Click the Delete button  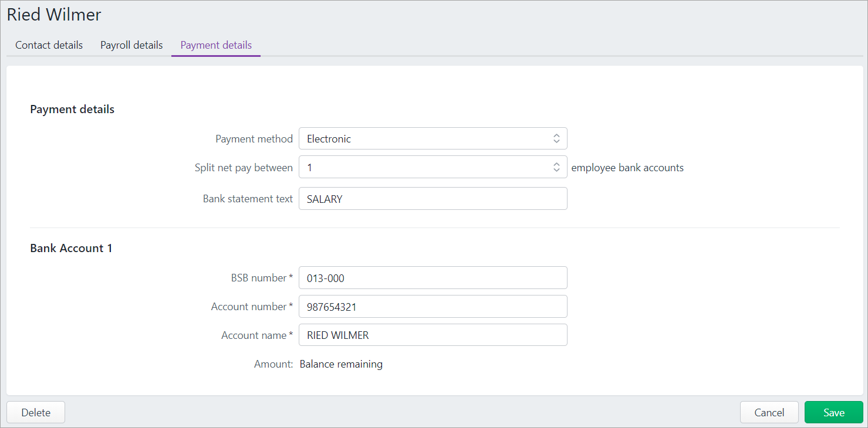pos(35,412)
